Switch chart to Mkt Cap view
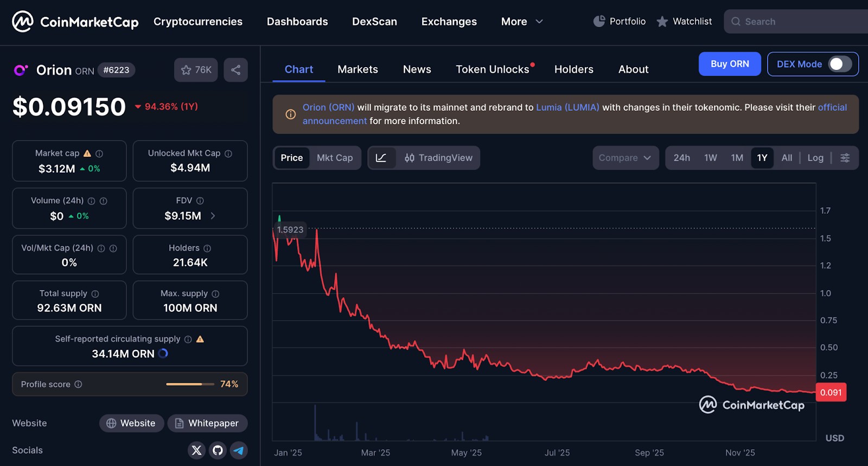Viewport: 868px width, 466px height. [x=335, y=158]
